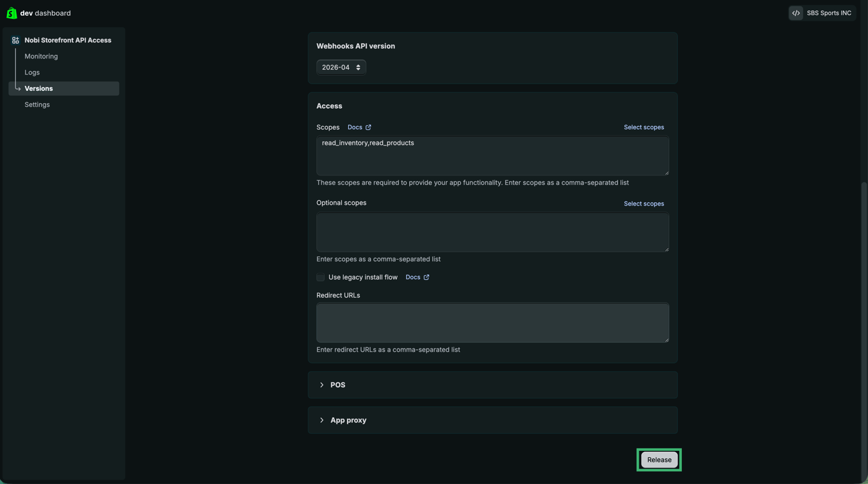The height and width of the screenshot is (484, 868).
Task: Expand the POS section
Action: click(492, 385)
